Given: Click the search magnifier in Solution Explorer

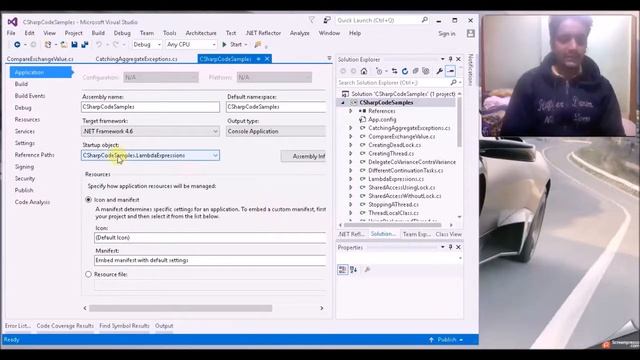Looking at the screenshot, I should click(453, 82).
